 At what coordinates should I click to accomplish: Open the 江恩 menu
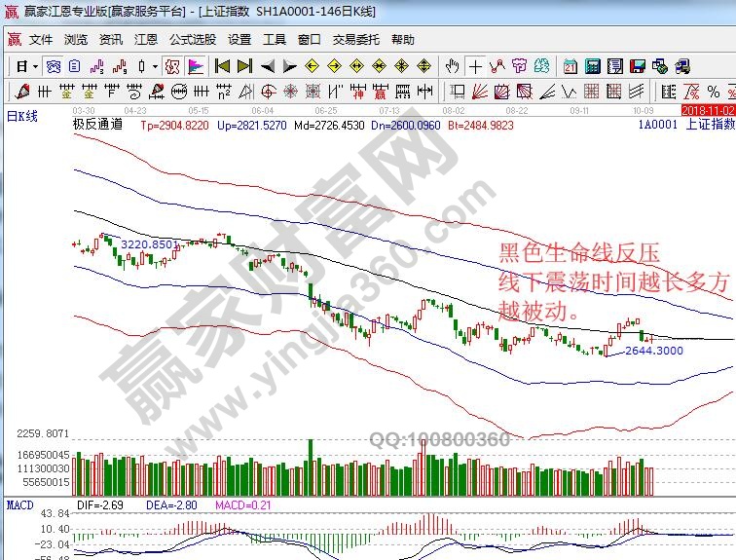point(145,40)
